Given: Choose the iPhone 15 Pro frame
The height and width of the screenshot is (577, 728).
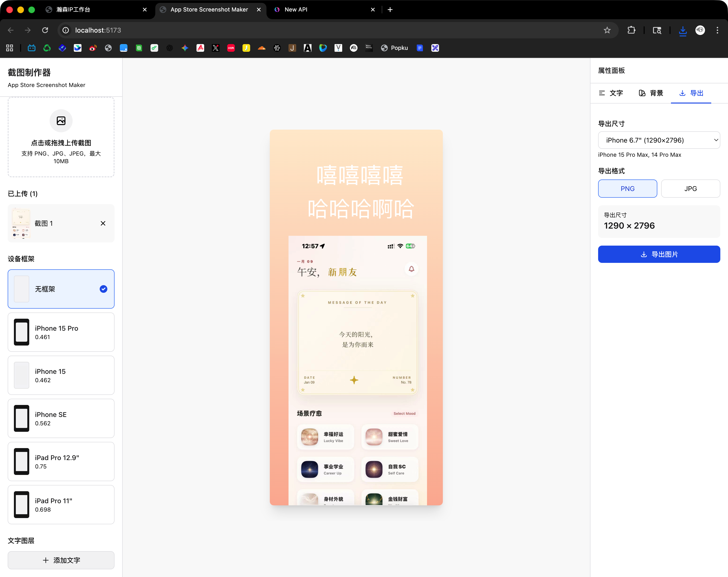Looking at the screenshot, I should [x=61, y=332].
